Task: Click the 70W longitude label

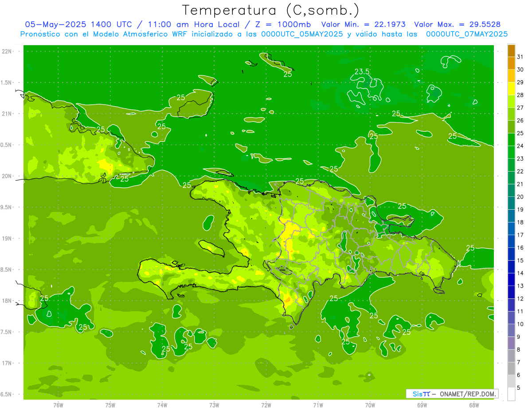Action: coord(370,405)
